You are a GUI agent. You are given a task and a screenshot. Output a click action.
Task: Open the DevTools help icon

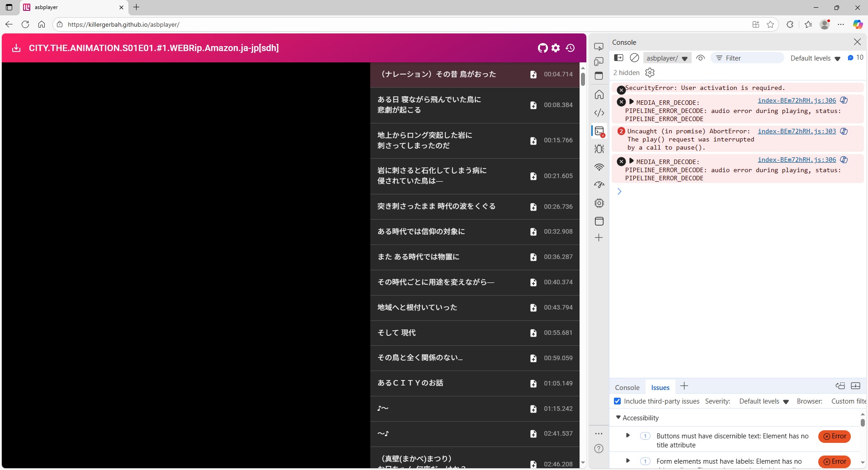[x=599, y=448]
